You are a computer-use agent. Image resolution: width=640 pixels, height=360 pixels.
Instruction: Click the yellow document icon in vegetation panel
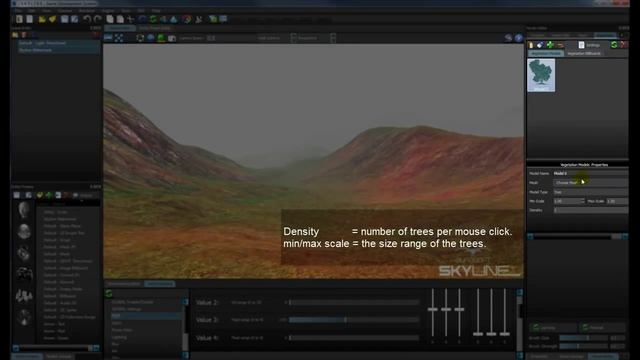531,45
